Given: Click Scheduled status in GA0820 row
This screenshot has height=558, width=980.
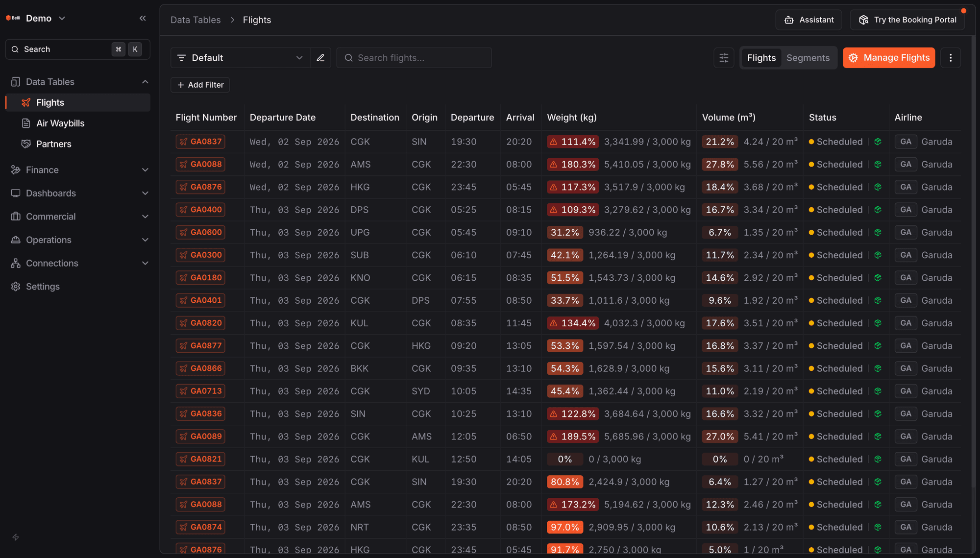Looking at the screenshot, I should (x=835, y=323).
